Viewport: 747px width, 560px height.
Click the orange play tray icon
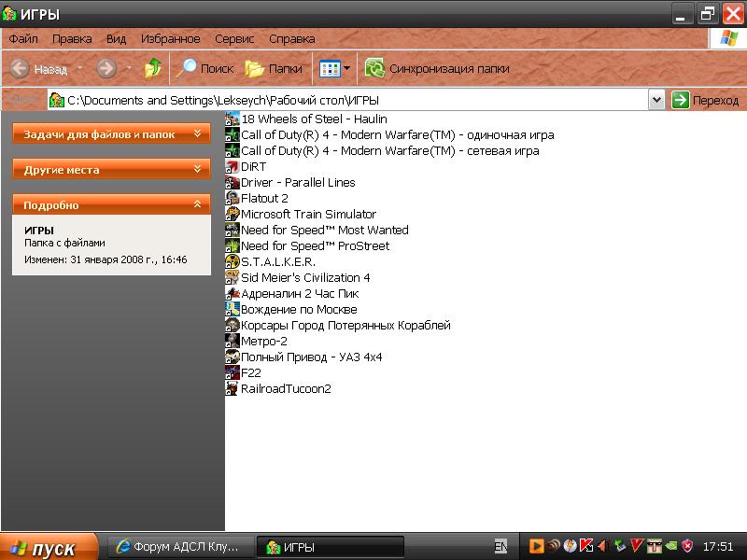[x=536, y=546]
